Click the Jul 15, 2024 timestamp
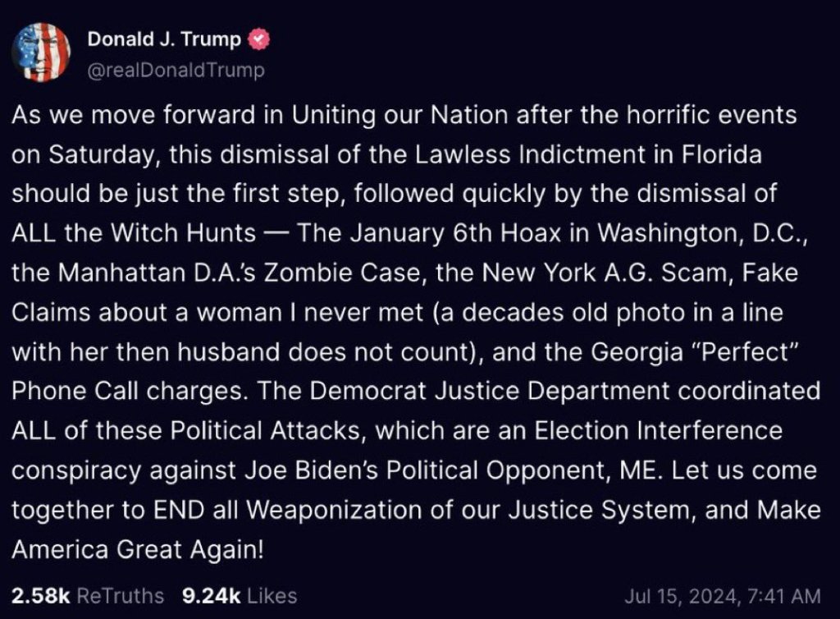The width and height of the screenshot is (840, 619). (x=722, y=595)
